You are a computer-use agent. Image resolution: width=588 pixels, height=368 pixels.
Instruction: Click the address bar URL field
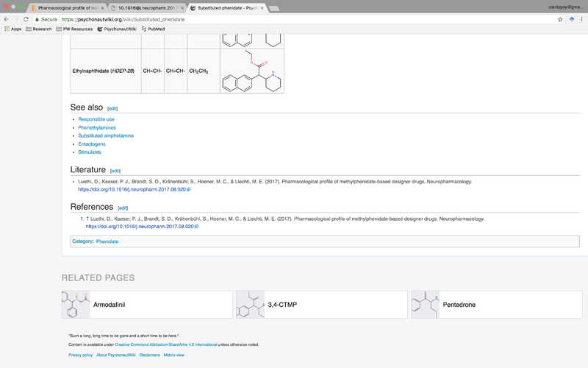[x=294, y=18]
